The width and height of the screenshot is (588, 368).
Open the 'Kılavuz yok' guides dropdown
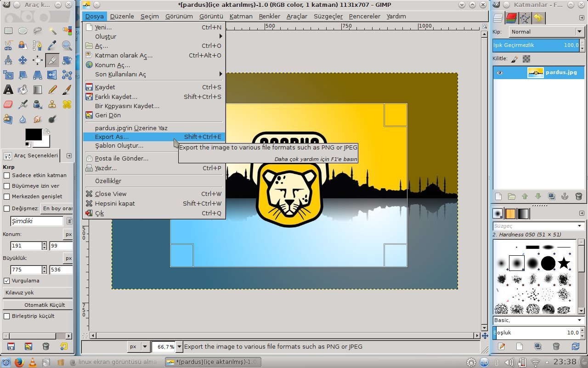pos(37,293)
